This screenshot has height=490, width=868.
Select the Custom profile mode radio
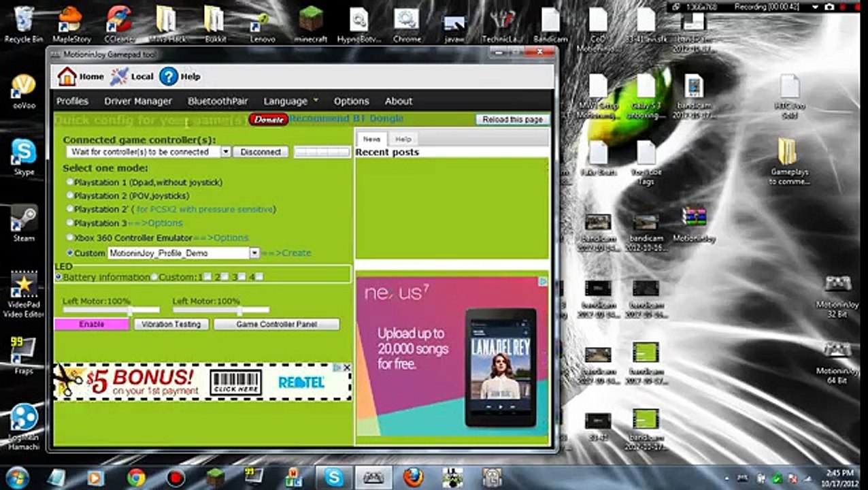point(70,252)
